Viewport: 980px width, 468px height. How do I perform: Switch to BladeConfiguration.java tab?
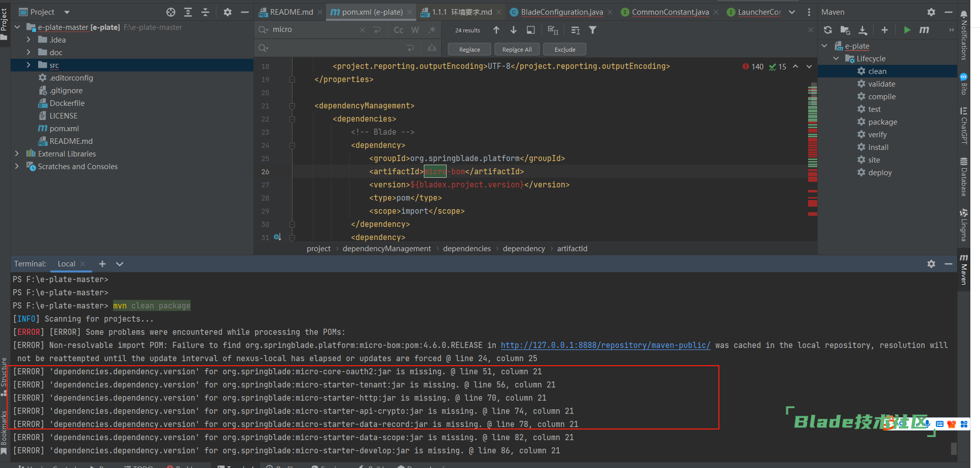pyautogui.click(x=561, y=12)
